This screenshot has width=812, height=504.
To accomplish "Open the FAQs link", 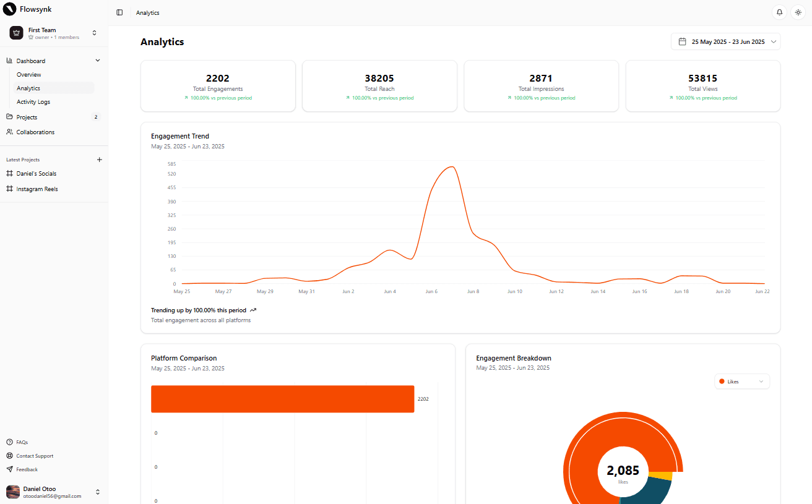I will pyautogui.click(x=22, y=442).
